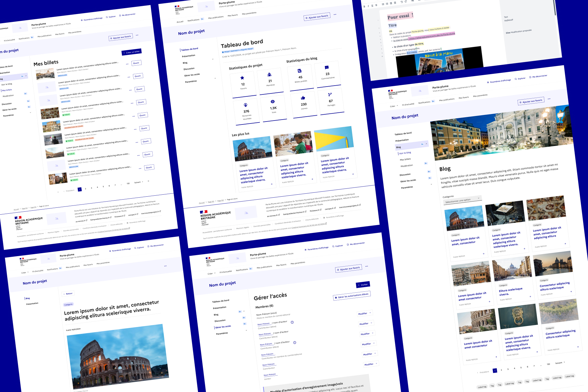
Task: Click the Favoris star statistic on the dashboard
Action: click(x=242, y=78)
